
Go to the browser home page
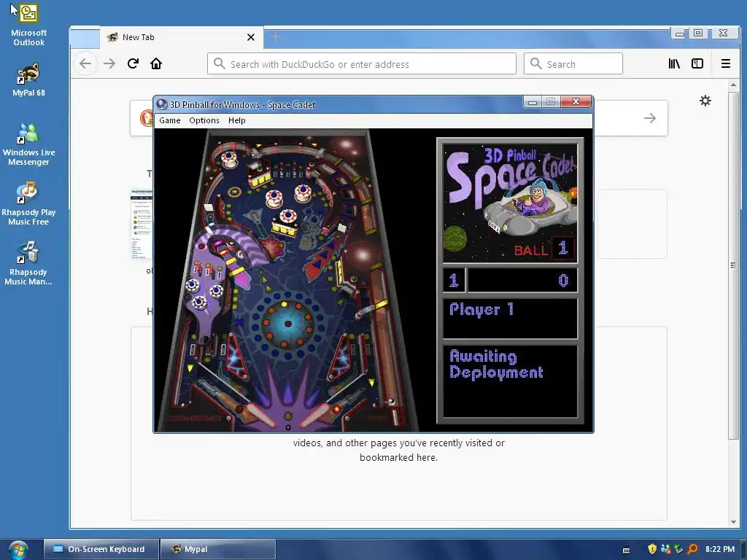pyautogui.click(x=156, y=63)
